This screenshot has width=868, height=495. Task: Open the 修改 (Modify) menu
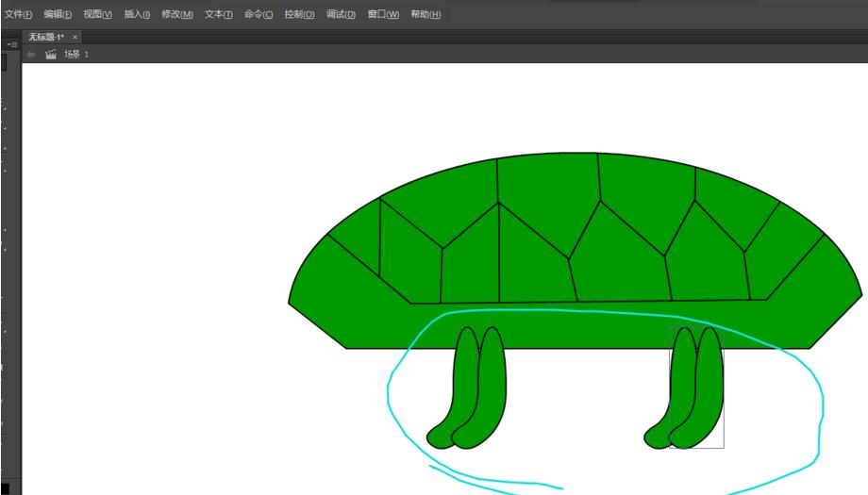tap(176, 14)
